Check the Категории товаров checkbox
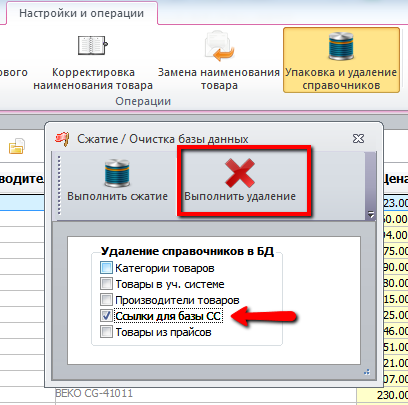408x405 pixels. click(106, 268)
